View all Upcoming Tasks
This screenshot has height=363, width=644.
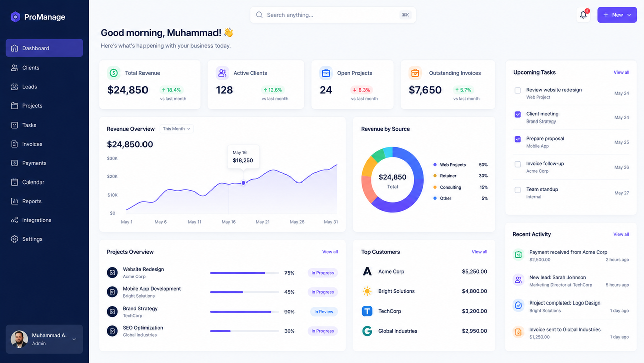click(621, 72)
